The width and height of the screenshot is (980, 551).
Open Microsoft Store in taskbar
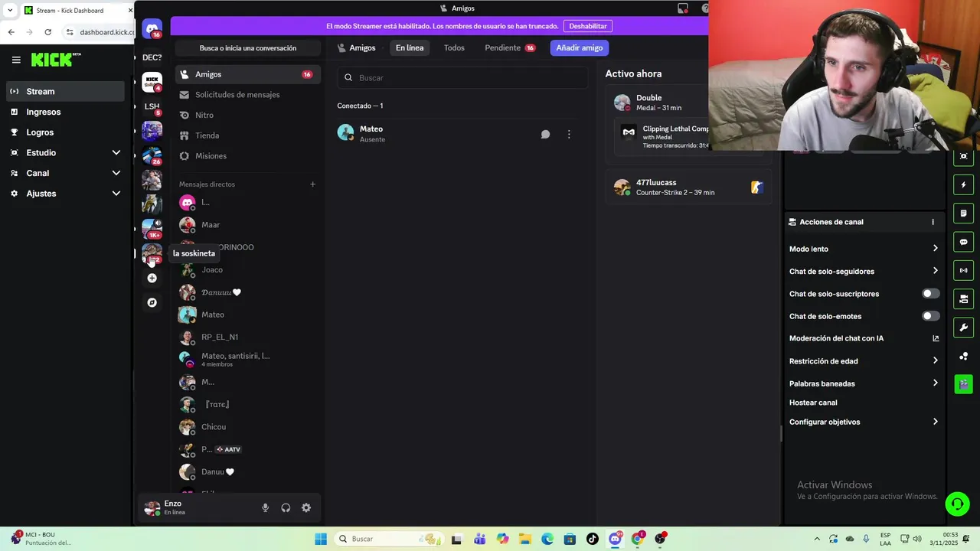(x=570, y=539)
